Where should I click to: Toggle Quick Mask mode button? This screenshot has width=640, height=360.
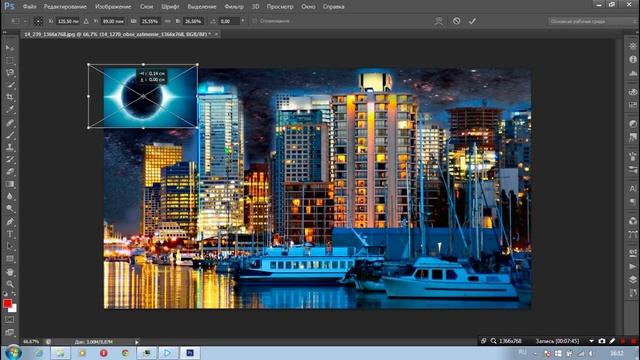coord(10,320)
